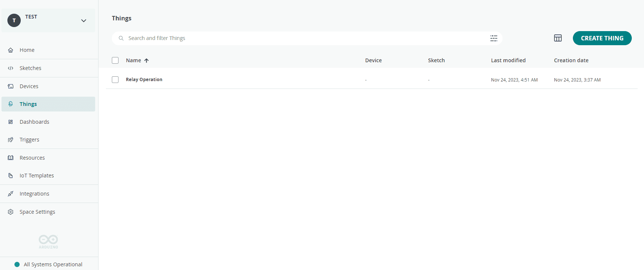This screenshot has width=644, height=270.
Task: Click the Devices board icon
Action: [x=11, y=86]
